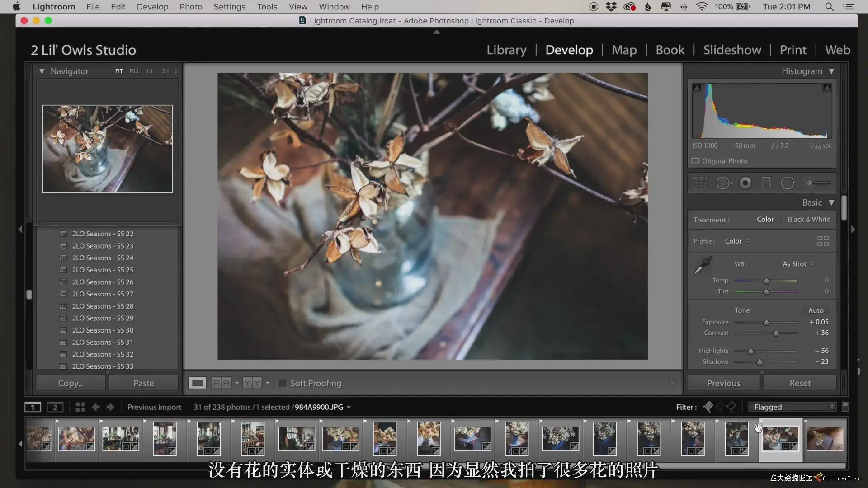This screenshot has height=488, width=868.
Task: Toggle the shadow clipping indicator in histogram
Action: tap(697, 88)
